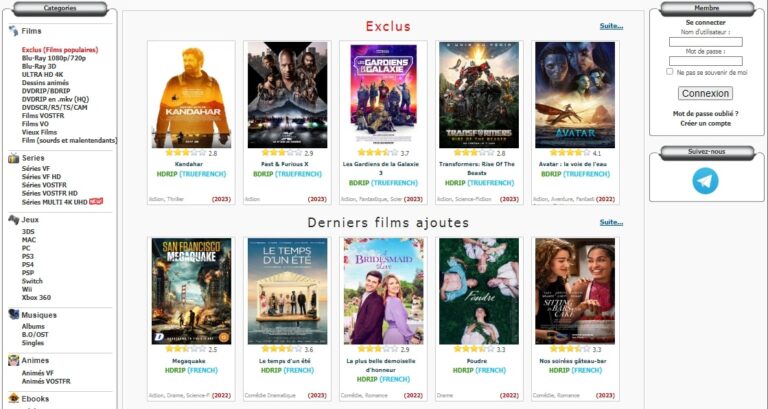The height and width of the screenshot is (409, 768).
Task: Click star rating under Avatar poster
Action: 570,153
